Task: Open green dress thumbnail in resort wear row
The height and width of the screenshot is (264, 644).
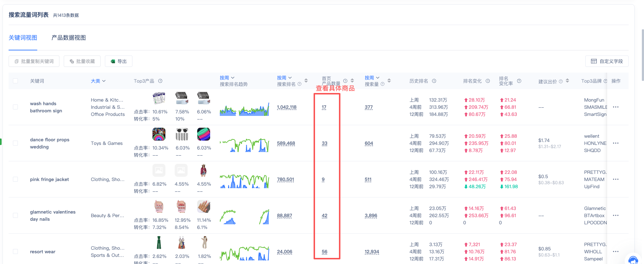Action: pos(159,242)
